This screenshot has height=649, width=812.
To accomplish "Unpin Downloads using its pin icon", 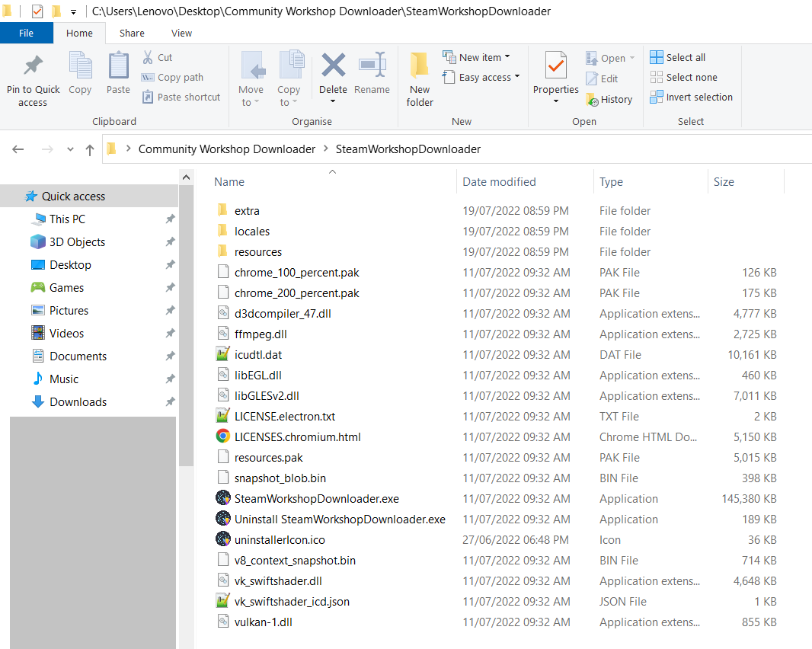I will pyautogui.click(x=171, y=401).
